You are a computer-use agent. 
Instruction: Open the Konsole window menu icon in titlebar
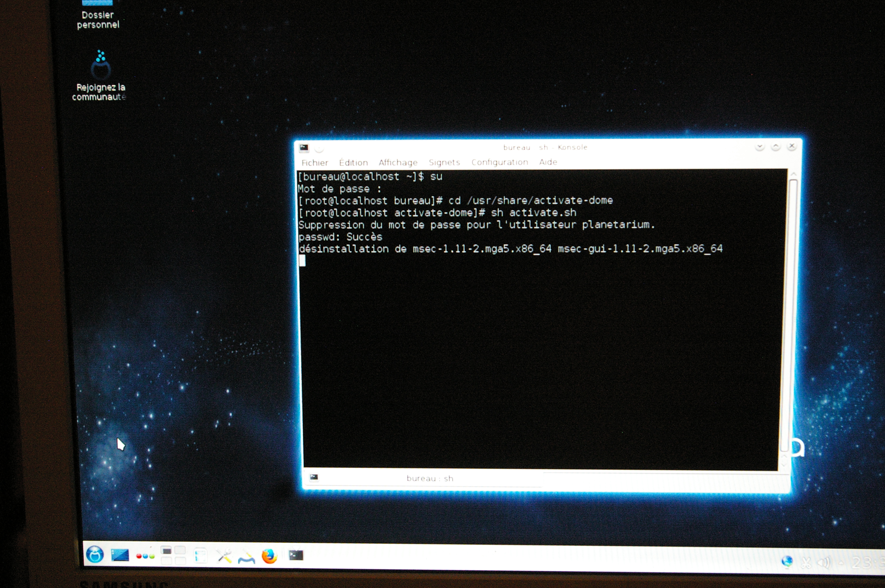click(304, 148)
